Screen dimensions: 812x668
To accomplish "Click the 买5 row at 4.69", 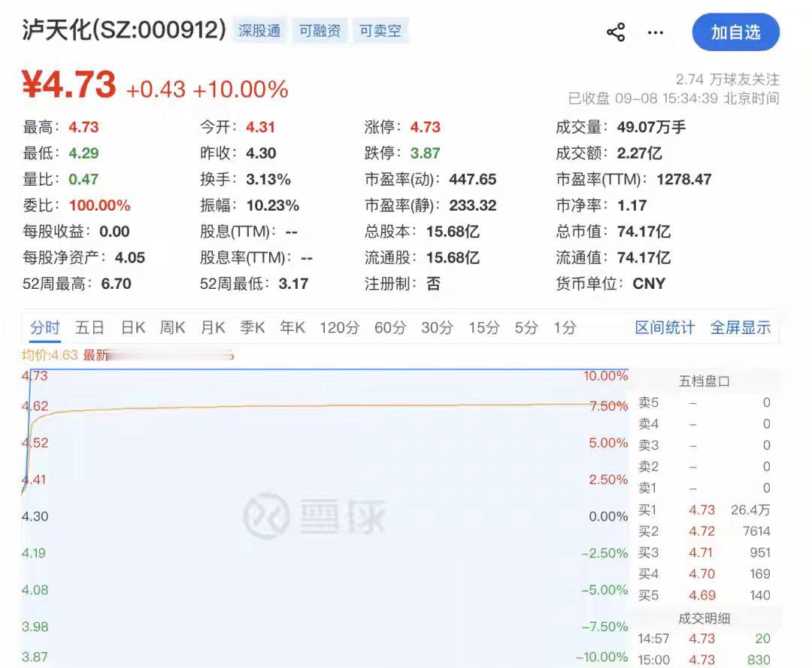I will tap(704, 595).
